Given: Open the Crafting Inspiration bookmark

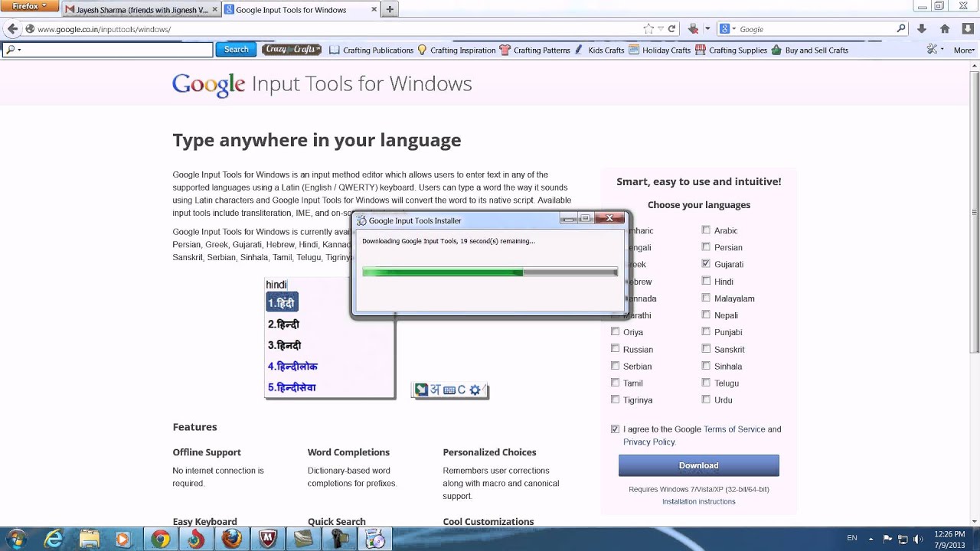Looking at the screenshot, I should [x=456, y=50].
